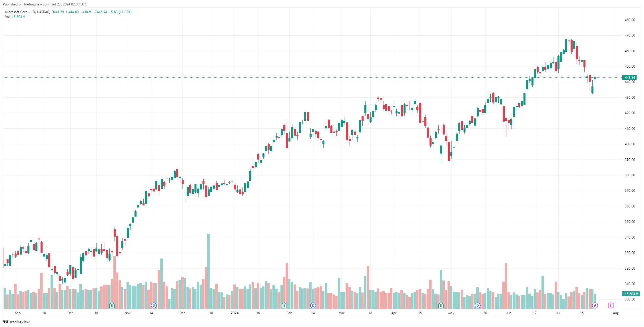Screen dimensions: 644x327
Task: Open the dividend D marker before May 20
Action: [x=478, y=305]
